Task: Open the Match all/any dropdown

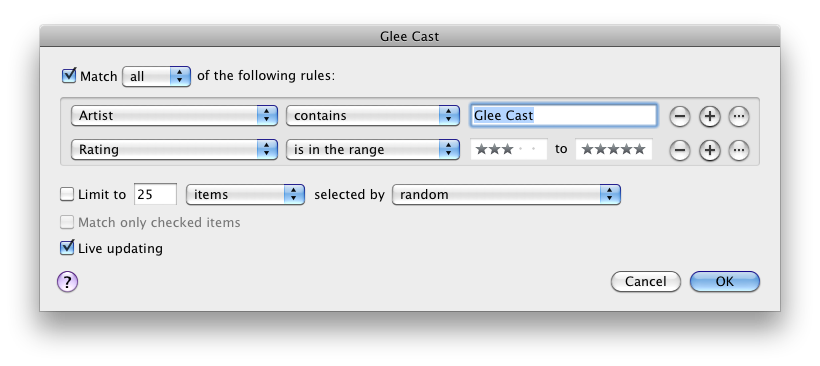Action: 156,76
